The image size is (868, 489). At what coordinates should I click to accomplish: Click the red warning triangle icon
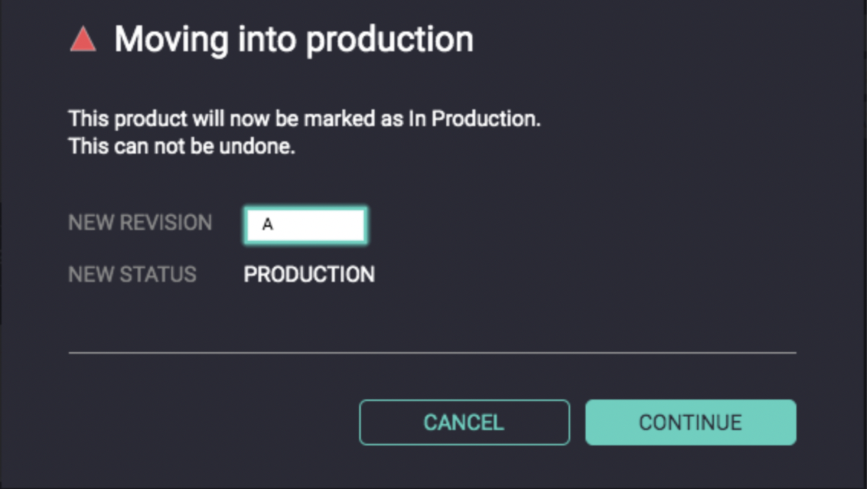83,40
